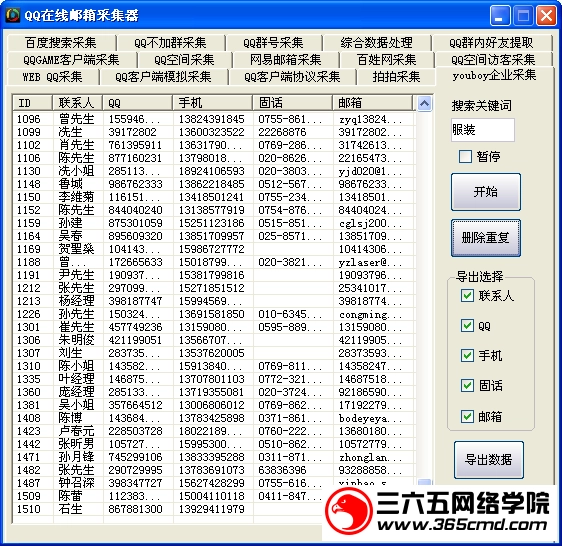Sort by the 联系人 column header
Screen dimensions: 562x546
click(x=77, y=103)
